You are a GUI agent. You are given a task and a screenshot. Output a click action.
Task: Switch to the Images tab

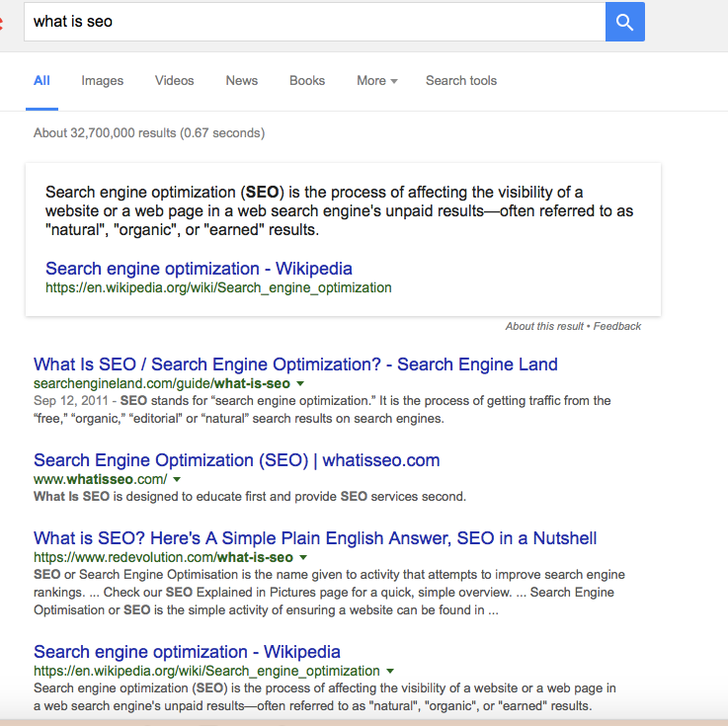(x=102, y=81)
